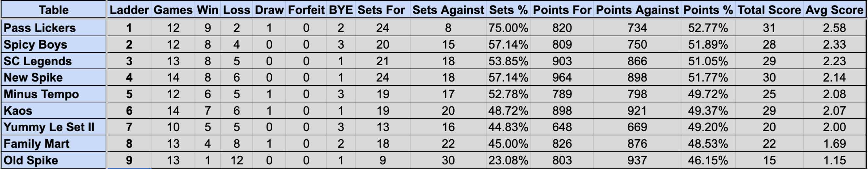
Task: Select the Pass Lickers team name cell
Action: click(54, 28)
